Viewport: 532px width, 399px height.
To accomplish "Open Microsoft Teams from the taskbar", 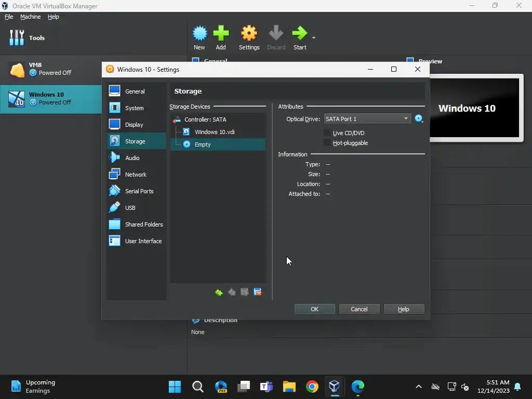I will click(267, 387).
